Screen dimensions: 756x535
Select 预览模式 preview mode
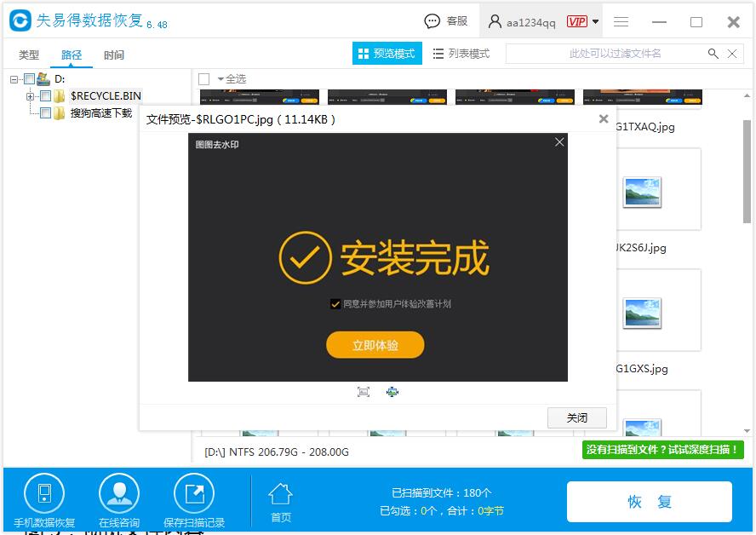[387, 53]
